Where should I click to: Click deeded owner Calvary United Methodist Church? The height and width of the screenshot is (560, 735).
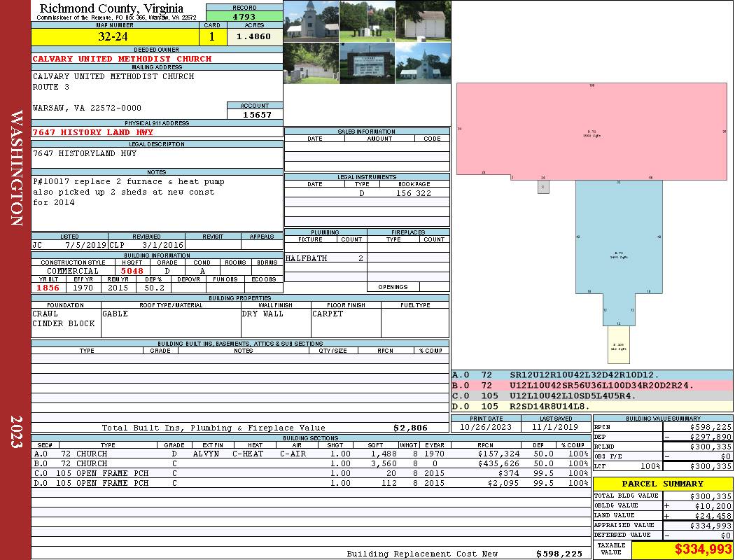[x=122, y=59]
